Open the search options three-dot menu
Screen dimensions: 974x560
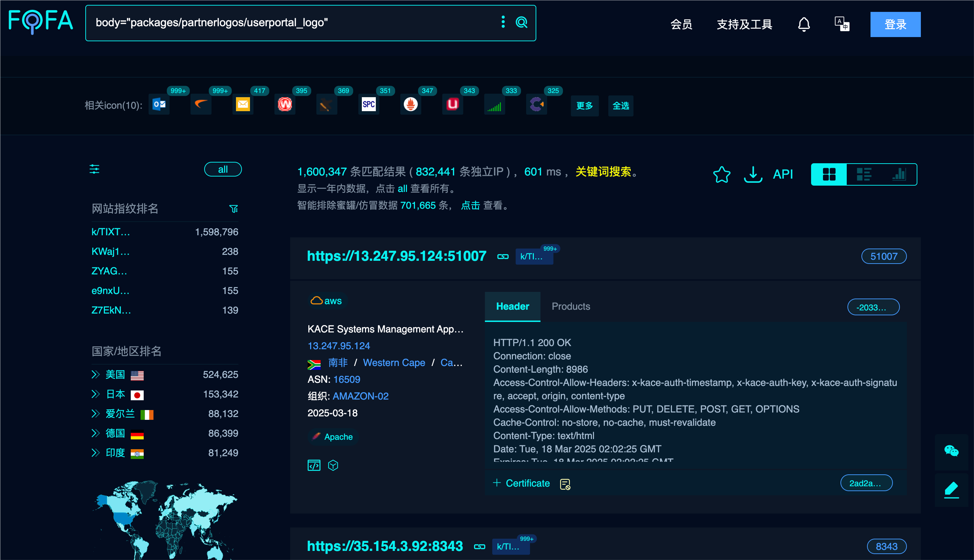pos(503,22)
